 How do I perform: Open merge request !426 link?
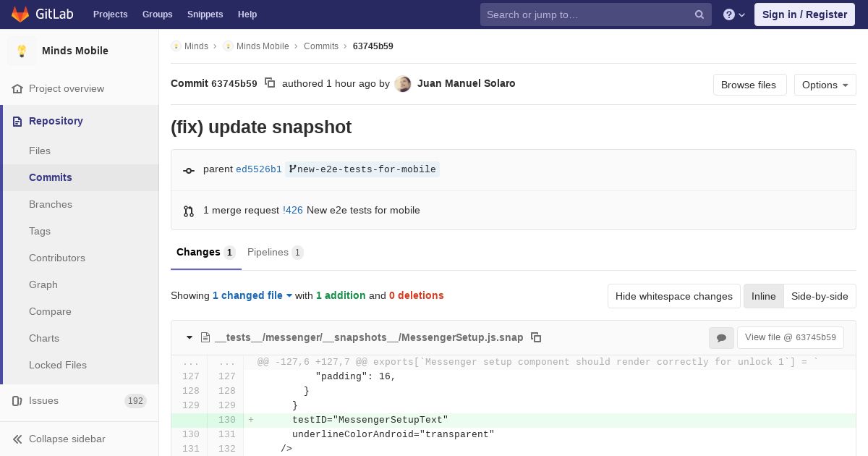click(293, 210)
